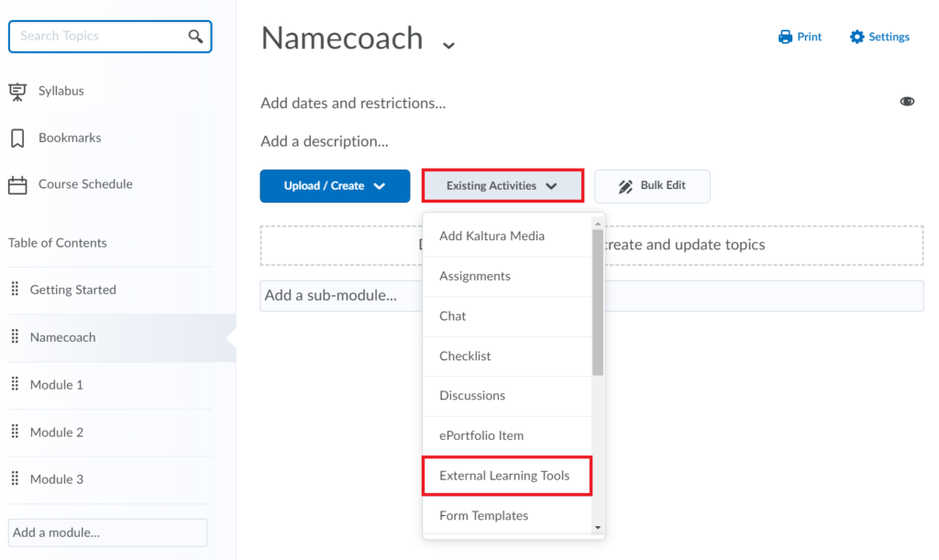Expand the chevron next to Namecoach title
Screen dimensions: 939x560
(447, 45)
